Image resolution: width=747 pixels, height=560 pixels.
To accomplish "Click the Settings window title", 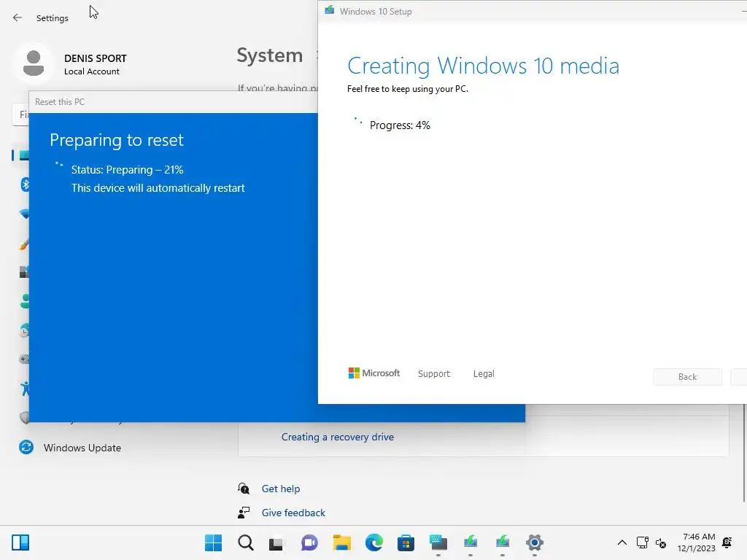I will coord(53,18).
